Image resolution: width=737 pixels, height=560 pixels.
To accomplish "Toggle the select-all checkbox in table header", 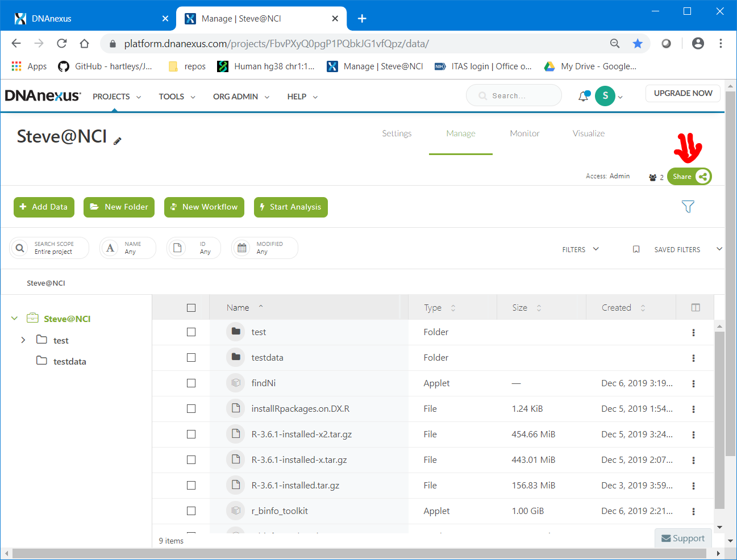I will 191,308.
